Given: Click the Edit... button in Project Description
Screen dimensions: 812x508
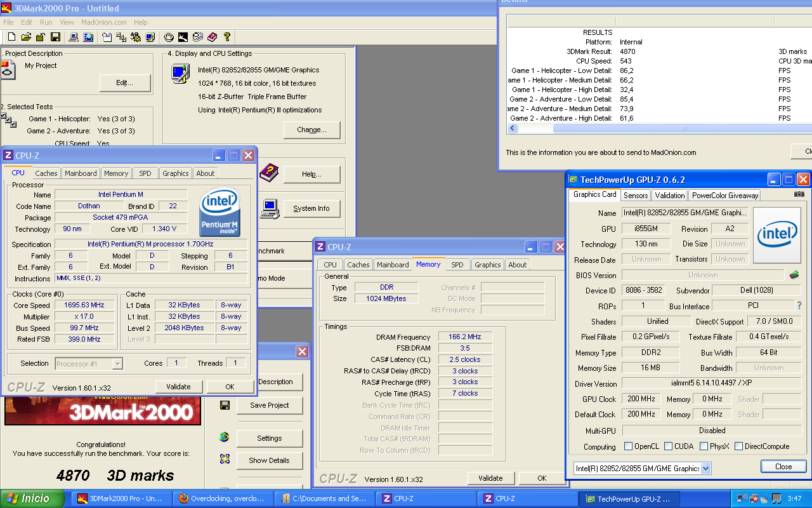Looking at the screenshot, I should click(125, 83).
